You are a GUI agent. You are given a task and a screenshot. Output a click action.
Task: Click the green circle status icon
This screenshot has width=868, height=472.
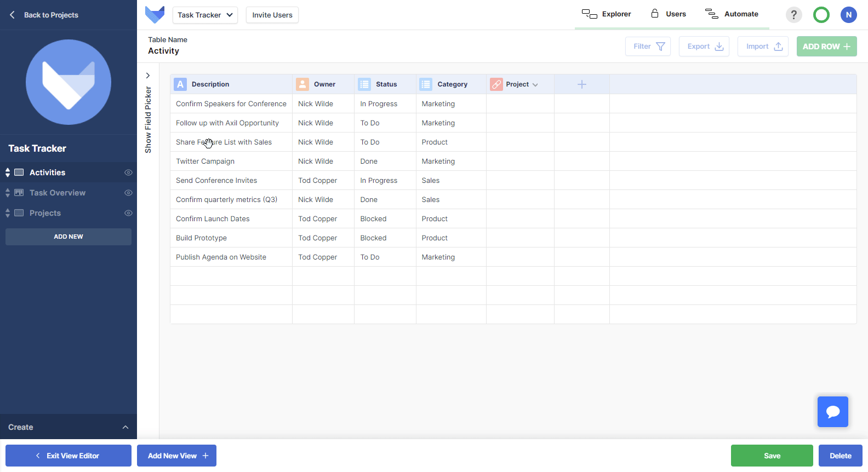point(821,15)
